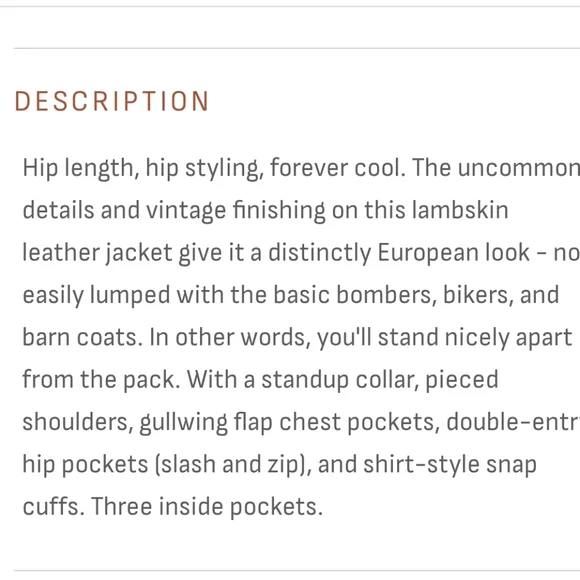Click the phrase "In other words"
The width and height of the screenshot is (580, 580).
pos(229,337)
